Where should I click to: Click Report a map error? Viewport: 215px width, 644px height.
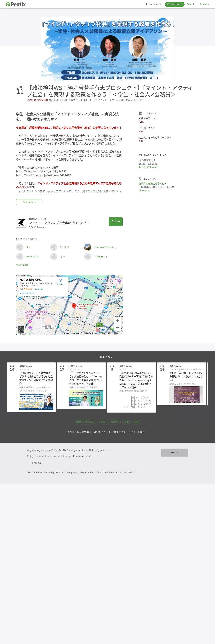click(x=114, y=334)
